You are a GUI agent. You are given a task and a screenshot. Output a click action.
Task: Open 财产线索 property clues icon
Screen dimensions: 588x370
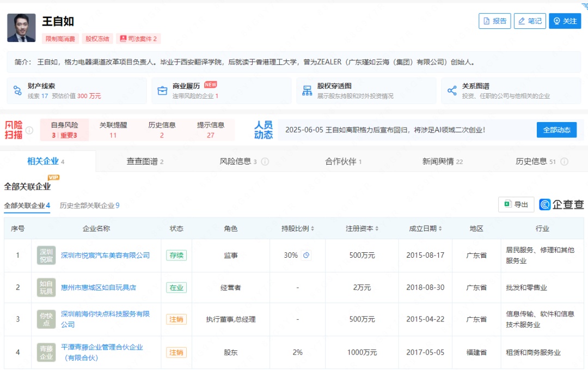(x=17, y=90)
